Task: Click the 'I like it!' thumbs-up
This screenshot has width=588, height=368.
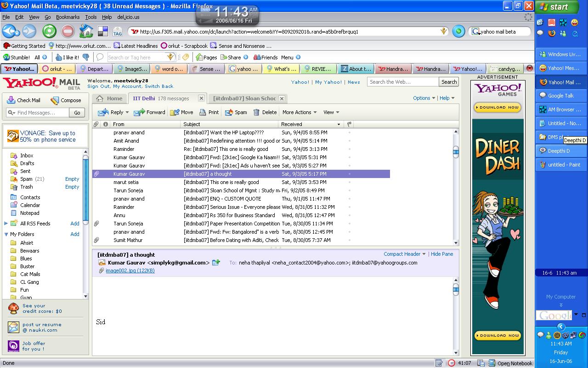Action: (x=67, y=57)
